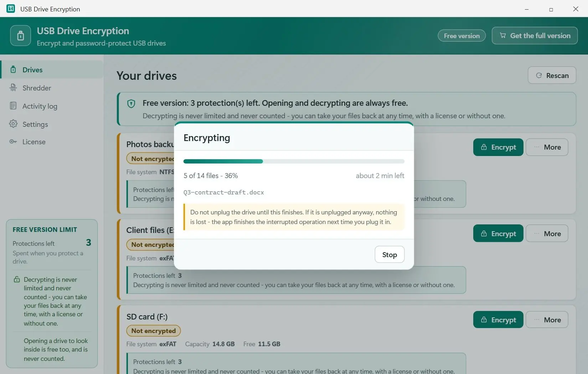
Task: Click the lock icon in the Free Version Limit panel
Action: 17,279
